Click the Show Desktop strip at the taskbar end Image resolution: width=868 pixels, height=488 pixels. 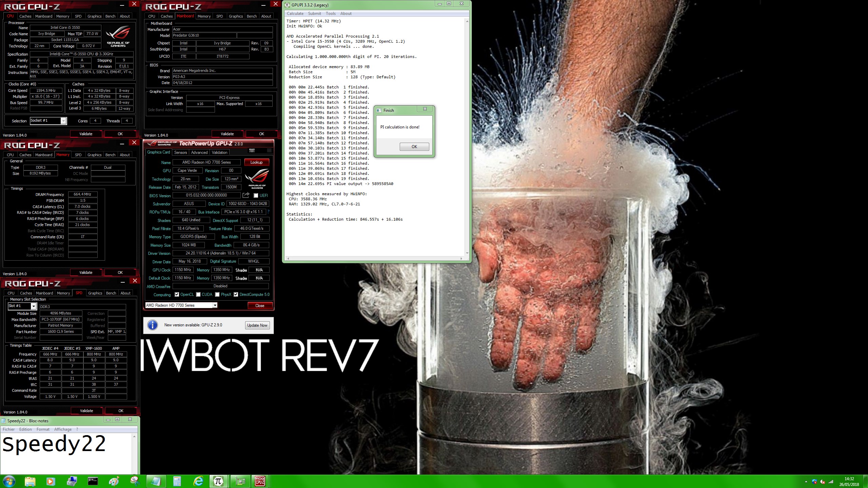(866, 481)
